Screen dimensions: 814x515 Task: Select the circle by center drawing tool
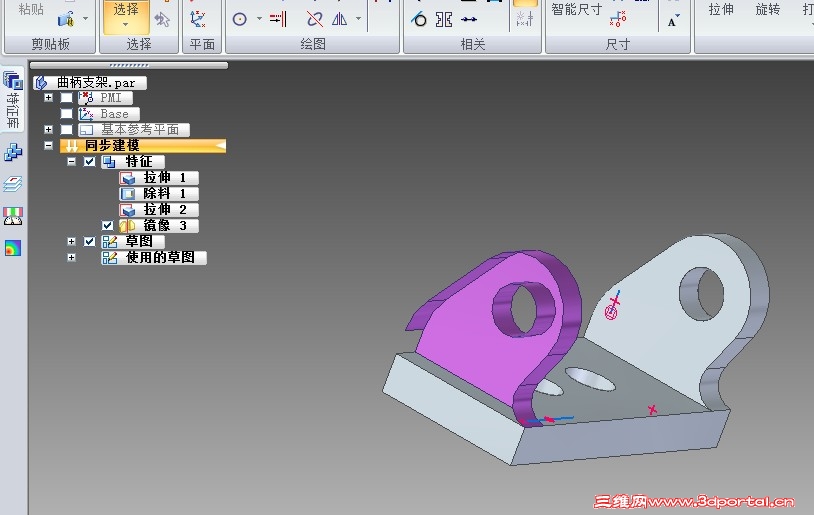[x=239, y=19]
